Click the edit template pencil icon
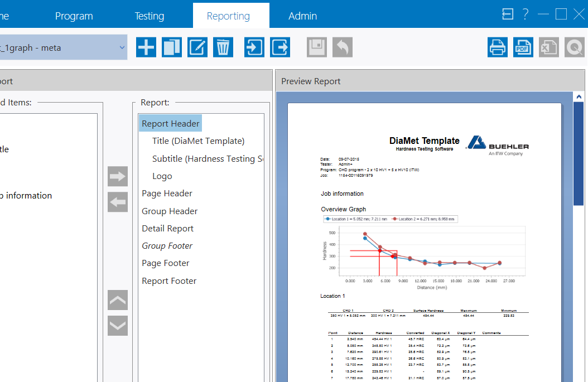The height and width of the screenshot is (382, 588). [197, 47]
